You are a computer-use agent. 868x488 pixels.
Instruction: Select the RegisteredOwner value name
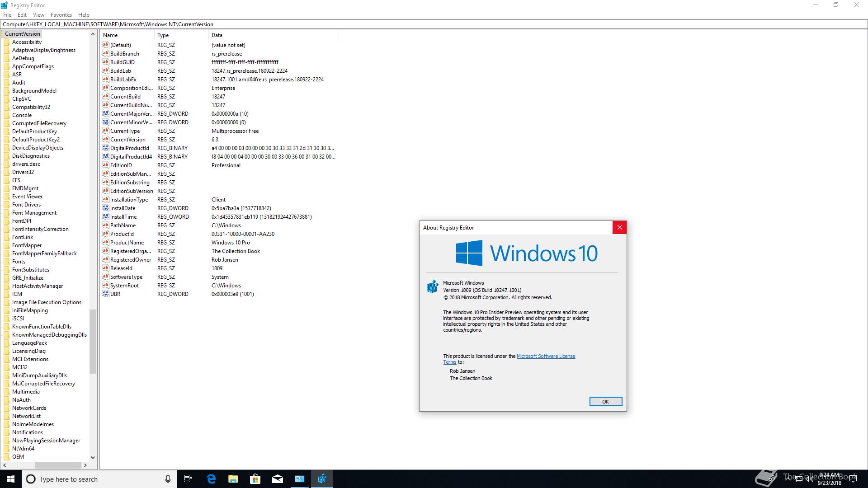(x=131, y=259)
